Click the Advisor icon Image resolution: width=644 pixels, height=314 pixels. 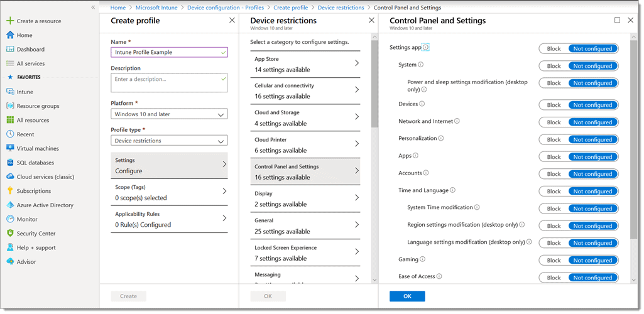10,262
